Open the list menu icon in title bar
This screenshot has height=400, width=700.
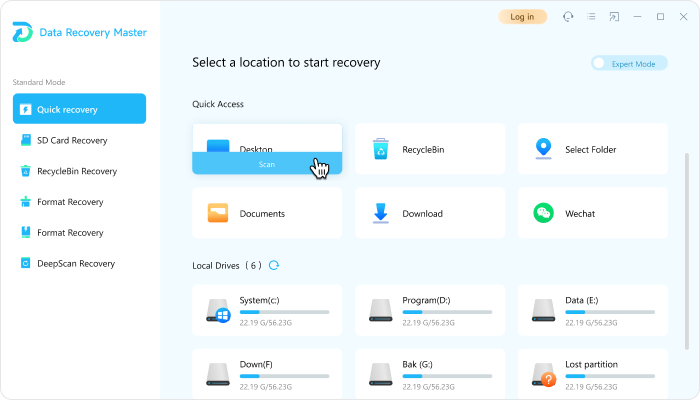(592, 17)
